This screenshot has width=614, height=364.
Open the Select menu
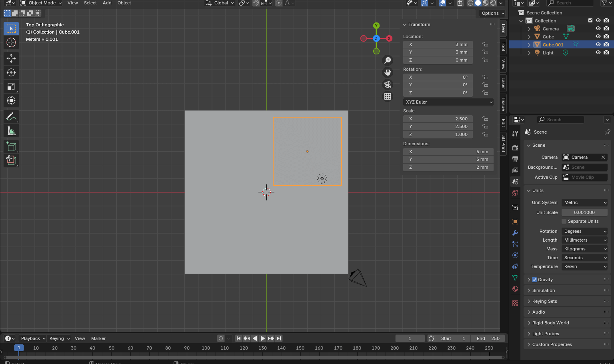(90, 3)
